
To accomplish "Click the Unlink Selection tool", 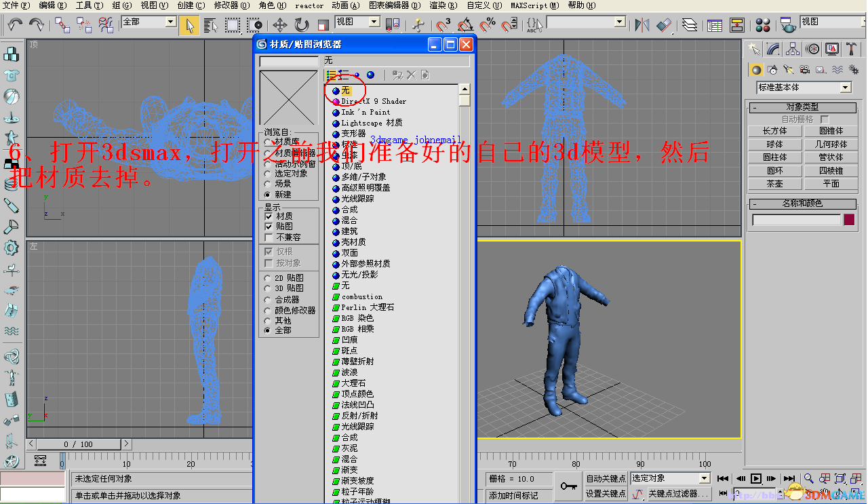I will pos(84,25).
